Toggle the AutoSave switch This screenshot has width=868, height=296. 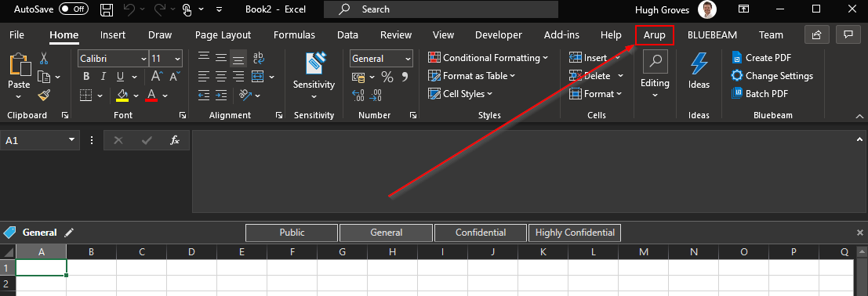(x=74, y=9)
